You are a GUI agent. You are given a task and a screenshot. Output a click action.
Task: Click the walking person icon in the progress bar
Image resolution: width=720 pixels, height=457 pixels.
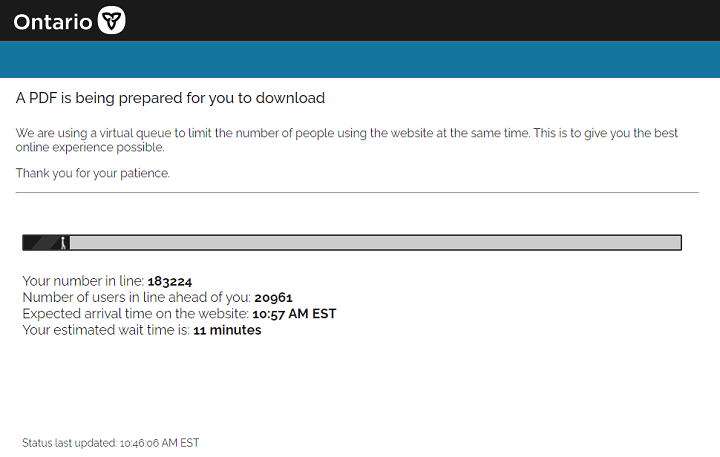[x=63, y=242]
